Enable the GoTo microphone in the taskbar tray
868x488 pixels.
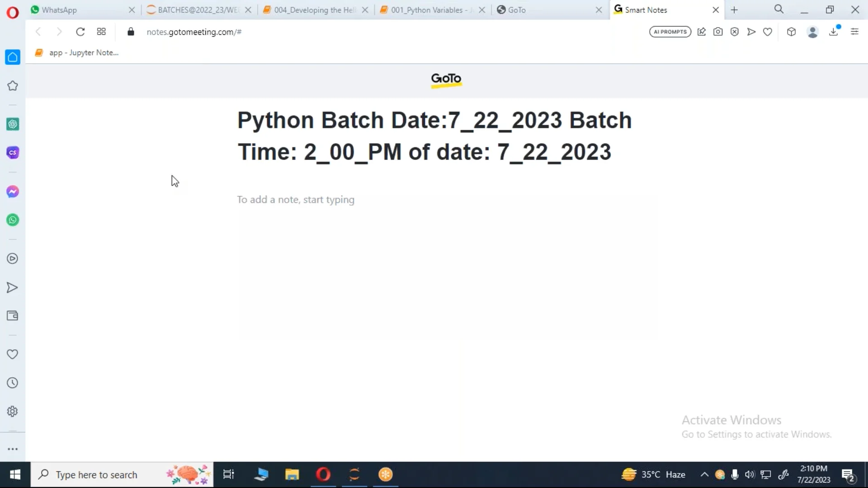click(735, 474)
